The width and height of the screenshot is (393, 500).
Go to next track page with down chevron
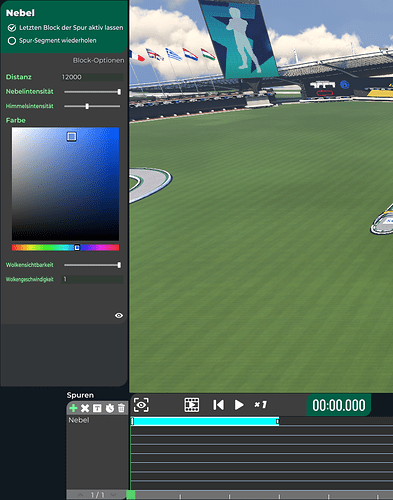tap(113, 495)
